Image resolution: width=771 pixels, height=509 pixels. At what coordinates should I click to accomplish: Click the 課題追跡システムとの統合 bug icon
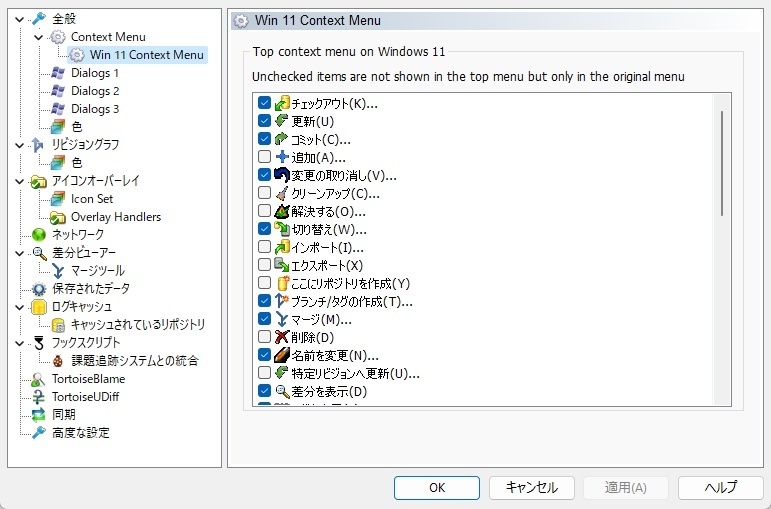point(58,360)
